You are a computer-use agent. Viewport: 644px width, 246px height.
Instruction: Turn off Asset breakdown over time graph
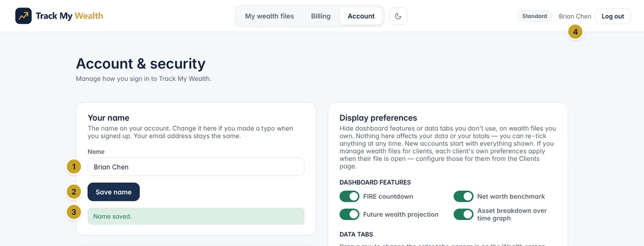coord(463,214)
